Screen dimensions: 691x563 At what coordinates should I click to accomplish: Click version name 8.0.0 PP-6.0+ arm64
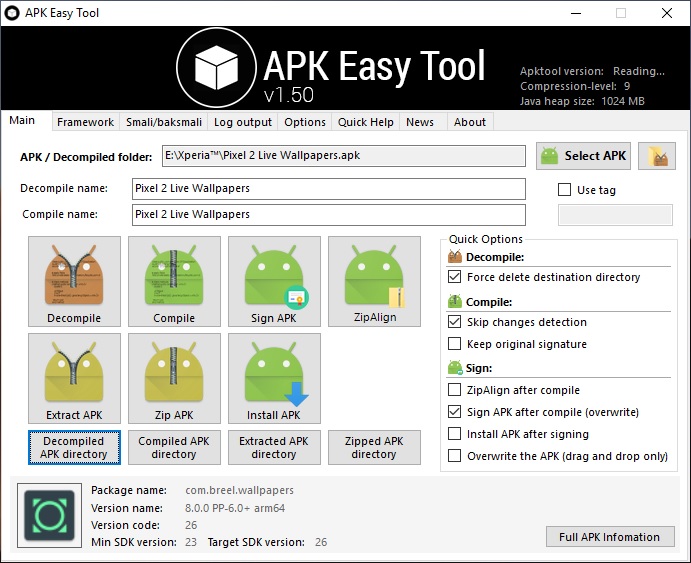235,508
